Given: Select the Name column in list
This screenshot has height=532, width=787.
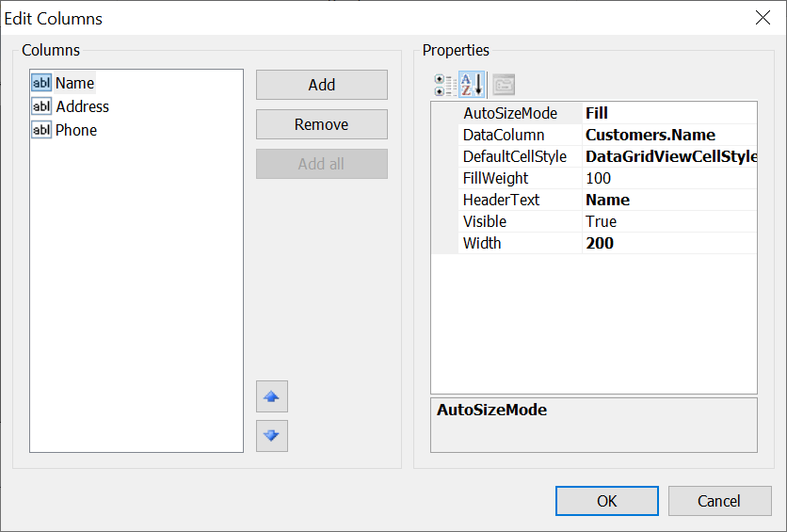Looking at the screenshot, I should click(74, 83).
